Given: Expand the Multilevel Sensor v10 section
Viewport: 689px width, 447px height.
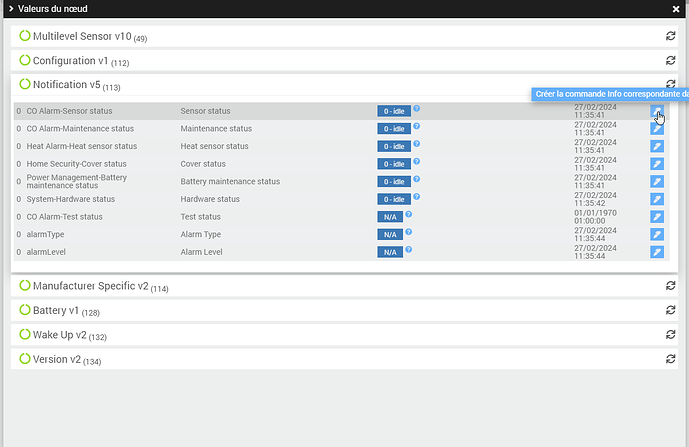Looking at the screenshot, I should tap(83, 36).
